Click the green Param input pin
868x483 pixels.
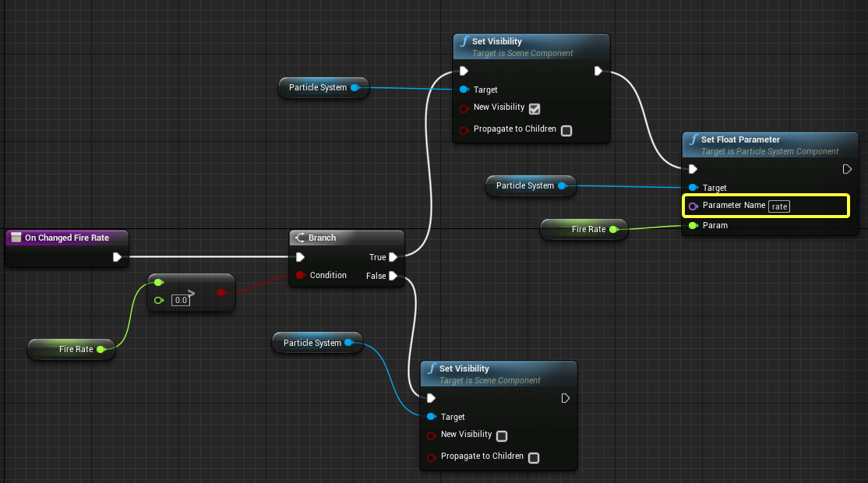pyautogui.click(x=693, y=225)
